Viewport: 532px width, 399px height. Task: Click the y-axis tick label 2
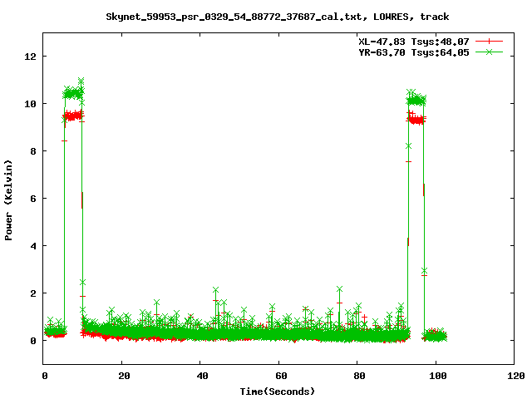[x=33, y=293]
